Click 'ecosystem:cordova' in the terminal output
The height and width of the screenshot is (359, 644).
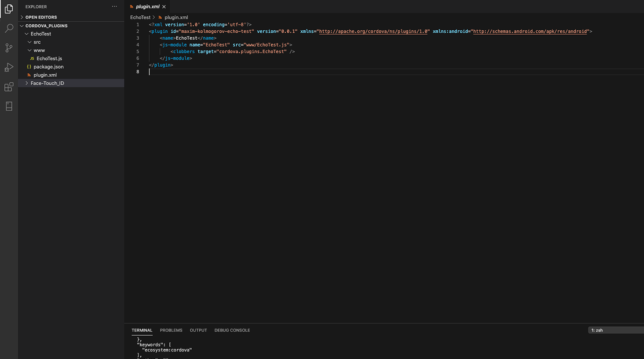coord(167,350)
